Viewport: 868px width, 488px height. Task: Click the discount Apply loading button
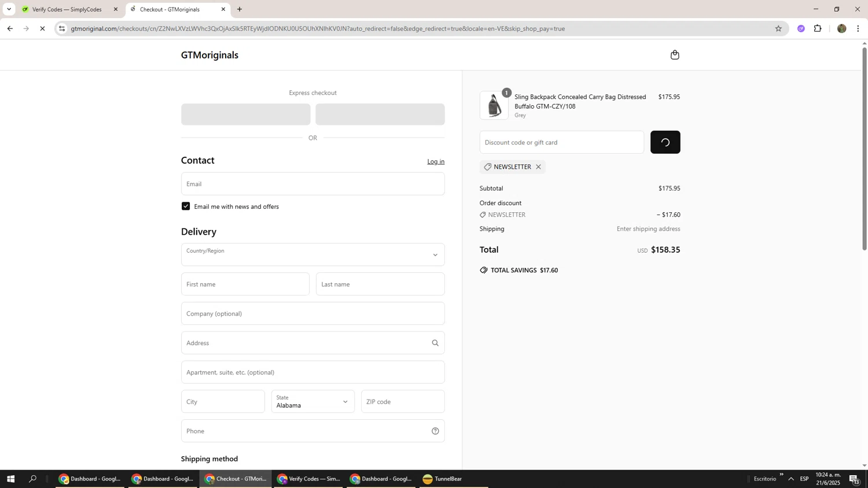[665, 142]
